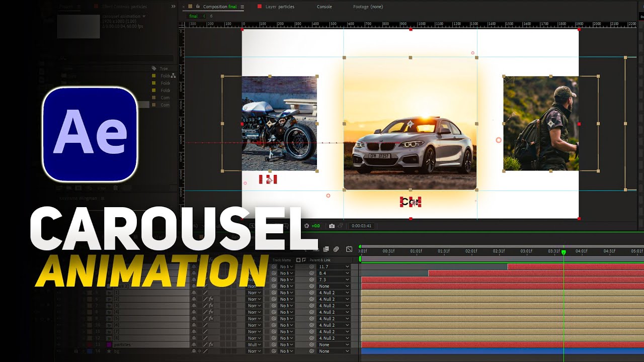
Task: Click the matte invert icon in the Track Matte header
Action: (303, 260)
